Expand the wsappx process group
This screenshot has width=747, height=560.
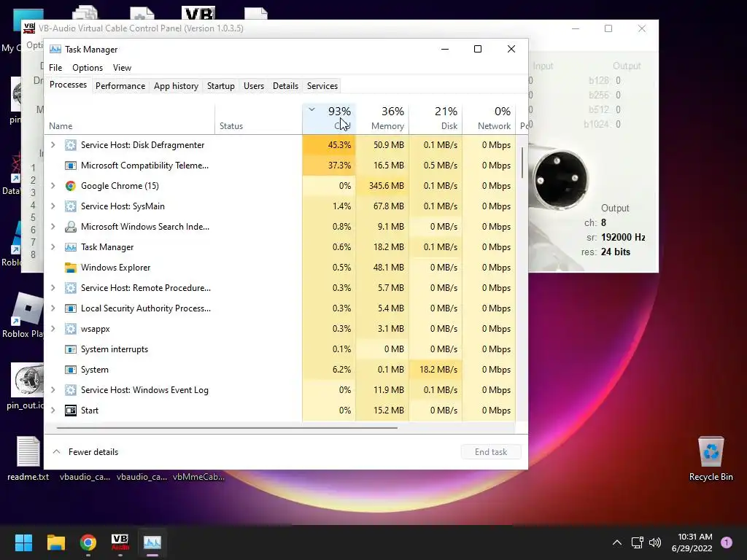click(x=53, y=329)
